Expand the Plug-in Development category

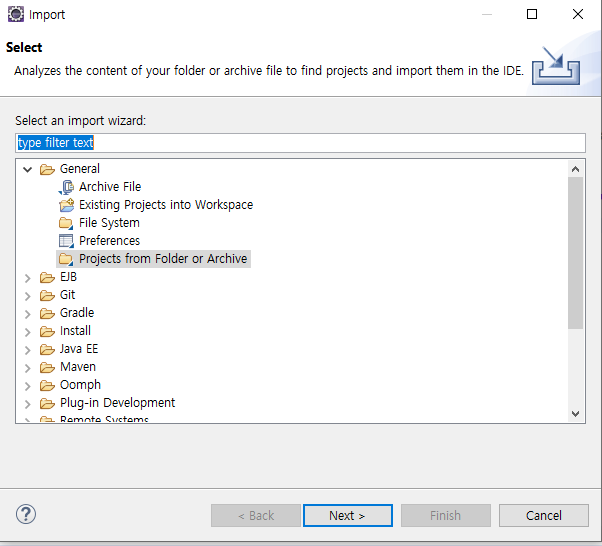[28, 404]
